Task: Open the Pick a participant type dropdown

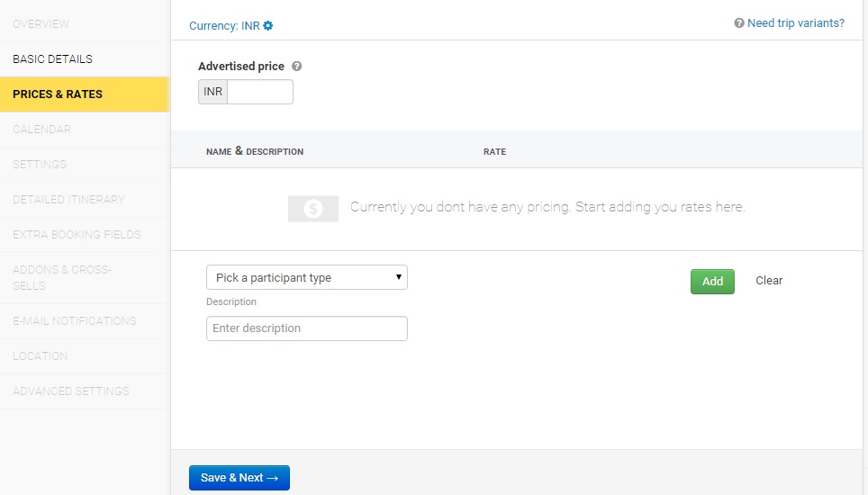Action: pos(306,278)
